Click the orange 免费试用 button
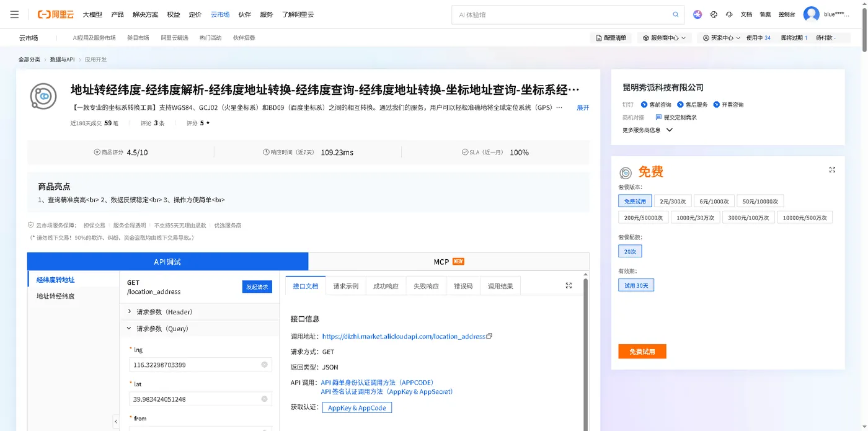The height and width of the screenshot is (431, 868). coord(642,352)
